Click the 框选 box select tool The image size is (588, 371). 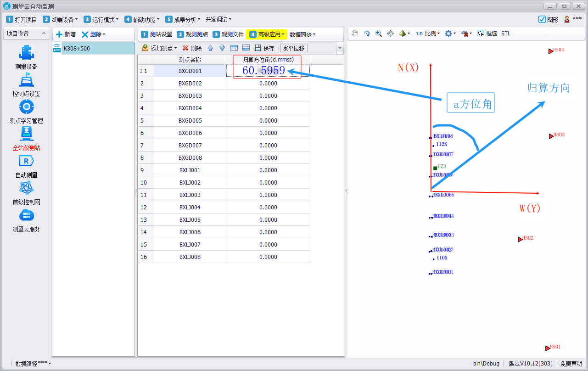coord(487,34)
